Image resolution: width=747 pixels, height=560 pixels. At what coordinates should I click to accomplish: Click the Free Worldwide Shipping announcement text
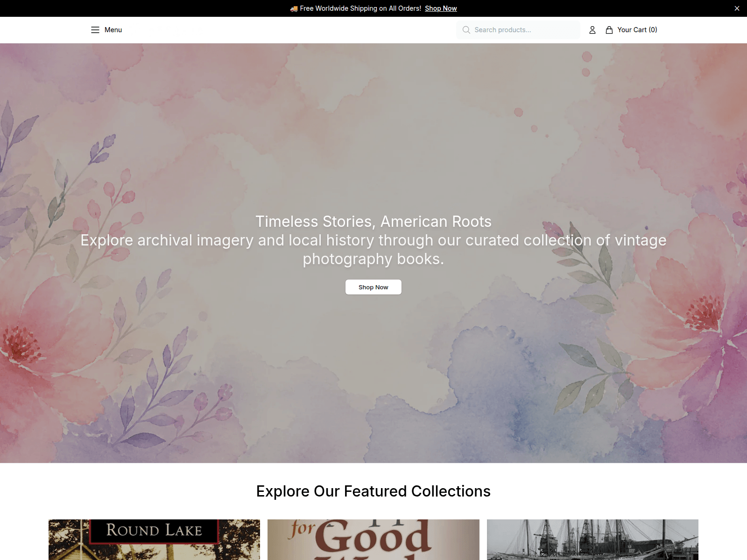pyautogui.click(x=360, y=8)
